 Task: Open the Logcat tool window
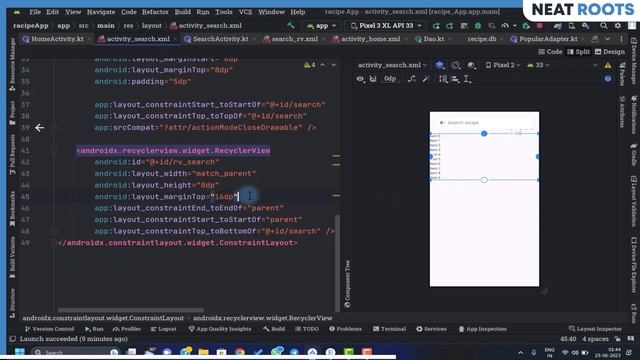coord(164,329)
